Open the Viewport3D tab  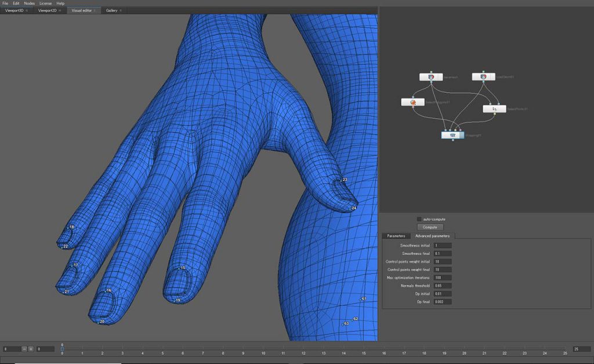pyautogui.click(x=15, y=10)
